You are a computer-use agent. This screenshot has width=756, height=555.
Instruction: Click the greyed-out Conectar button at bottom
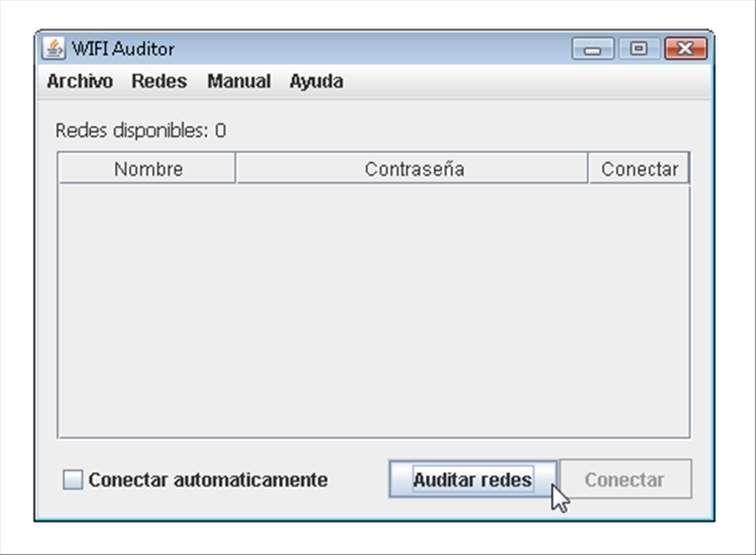pyautogui.click(x=625, y=479)
